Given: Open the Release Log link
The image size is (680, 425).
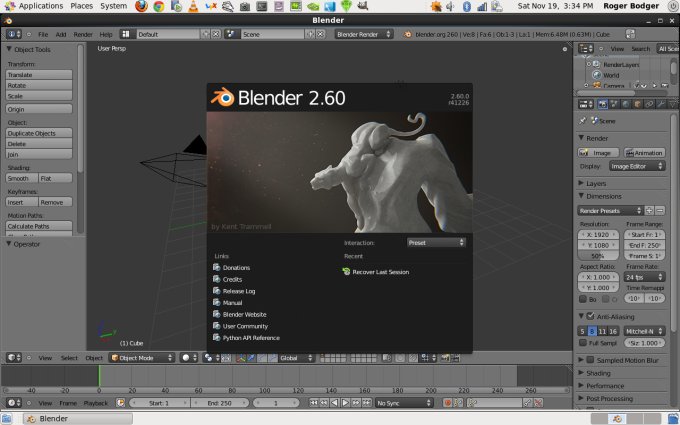Looking at the screenshot, I should coord(239,291).
